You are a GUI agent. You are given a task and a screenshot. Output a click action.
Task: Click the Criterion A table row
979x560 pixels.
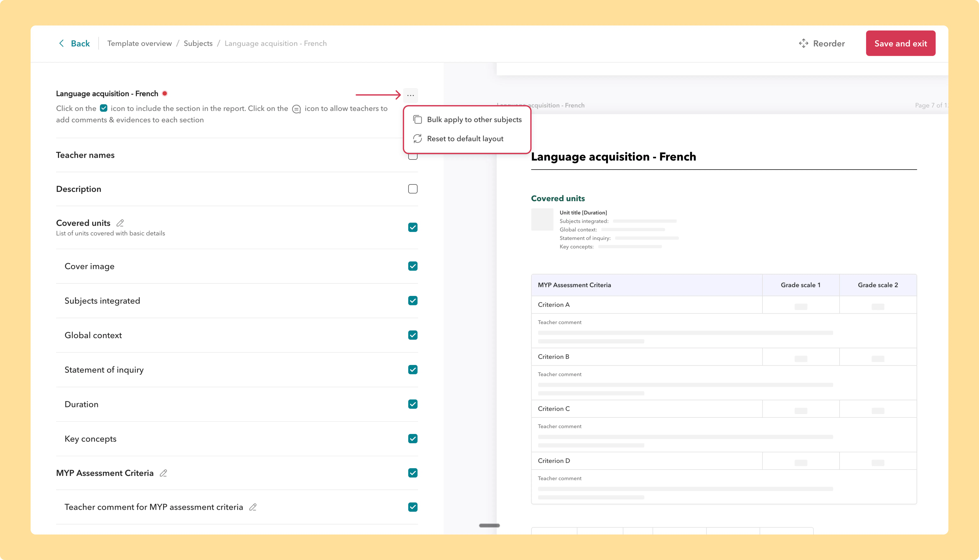coord(724,305)
